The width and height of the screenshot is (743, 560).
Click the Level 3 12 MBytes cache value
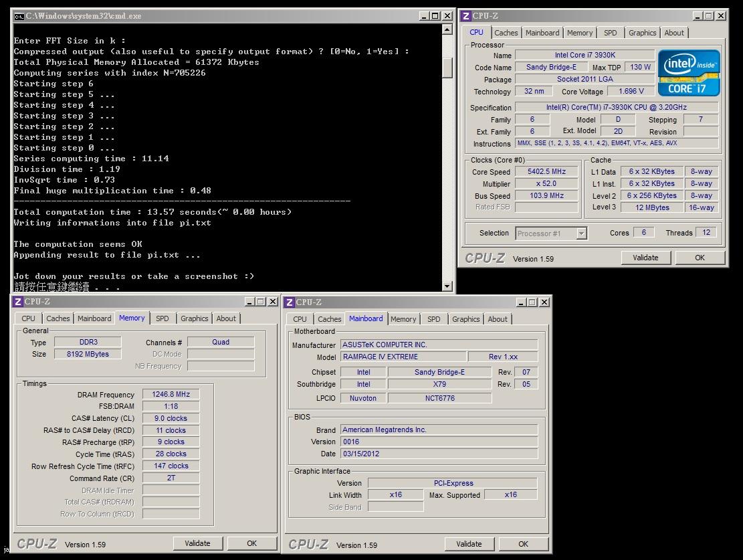pos(652,207)
